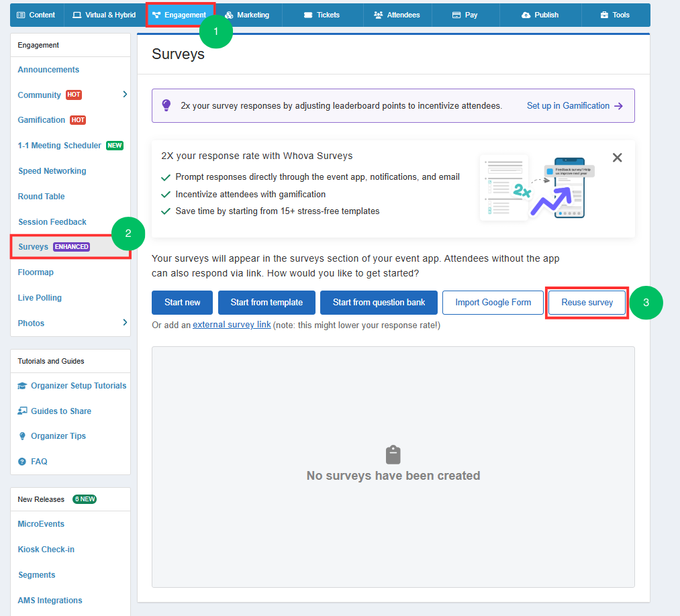Click Start from template button
This screenshot has height=616, width=680.
pos(266,303)
